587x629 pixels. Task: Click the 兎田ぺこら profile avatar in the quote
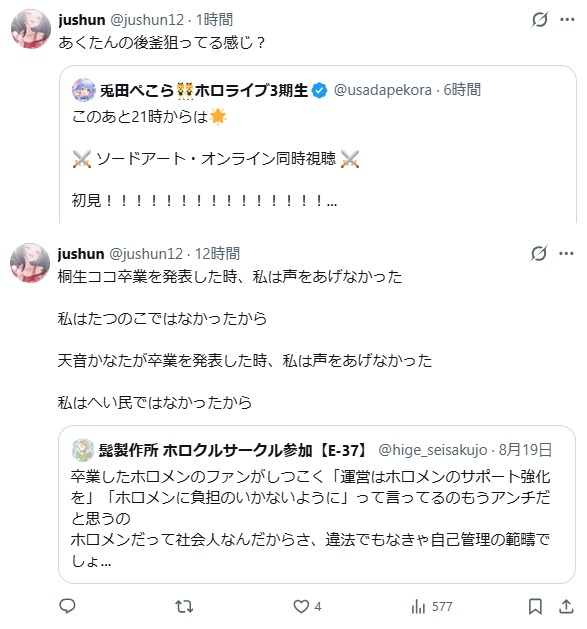(x=83, y=90)
